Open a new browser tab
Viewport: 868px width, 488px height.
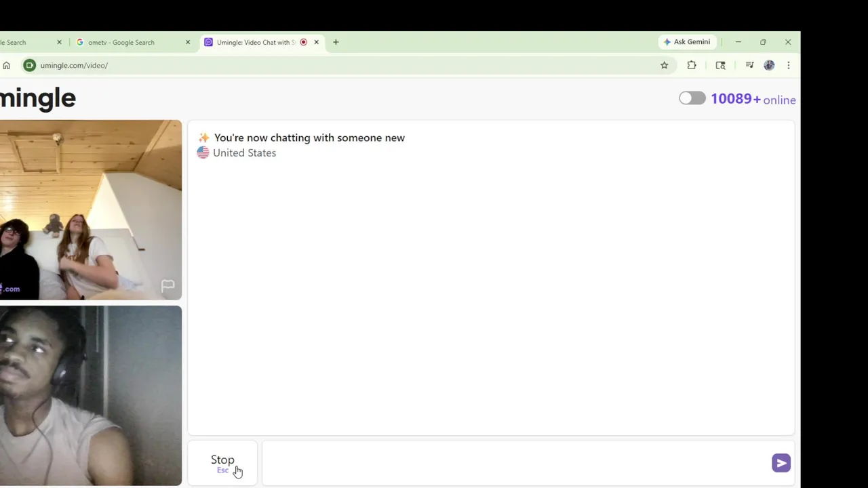tap(336, 42)
